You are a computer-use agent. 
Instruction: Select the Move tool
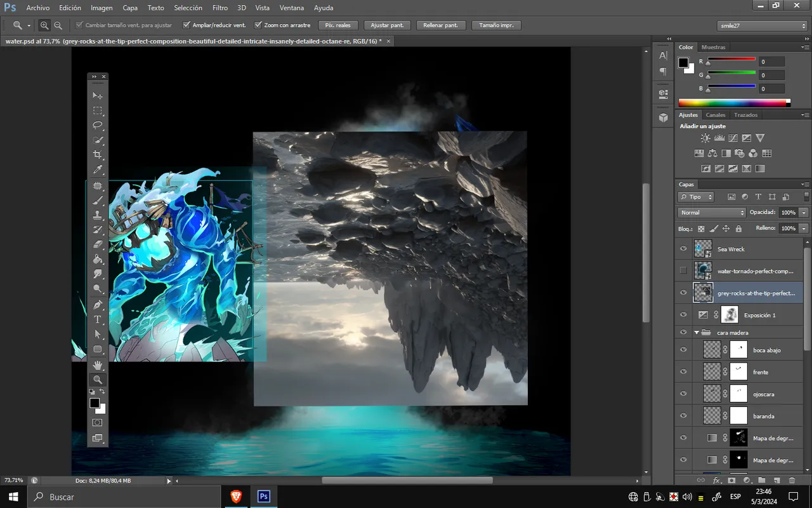point(98,96)
